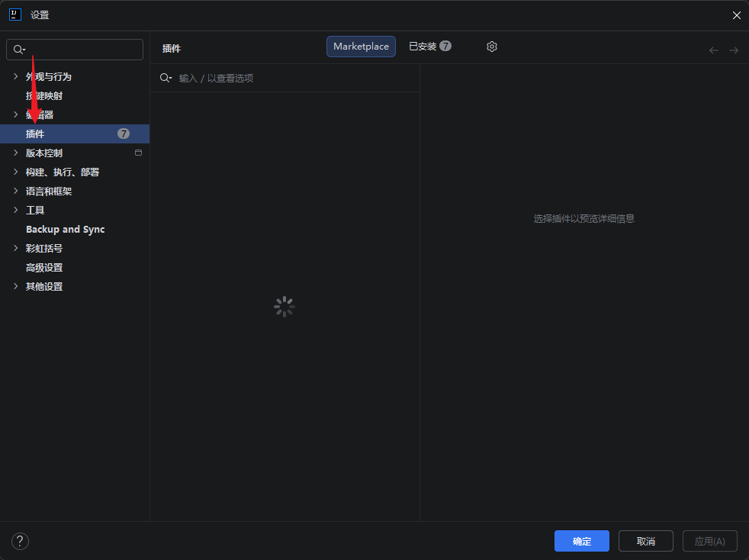Viewport: 749px width, 560px height.
Task: Click the 选择插件以预览详细信息 placeholder text
Action: coord(583,218)
